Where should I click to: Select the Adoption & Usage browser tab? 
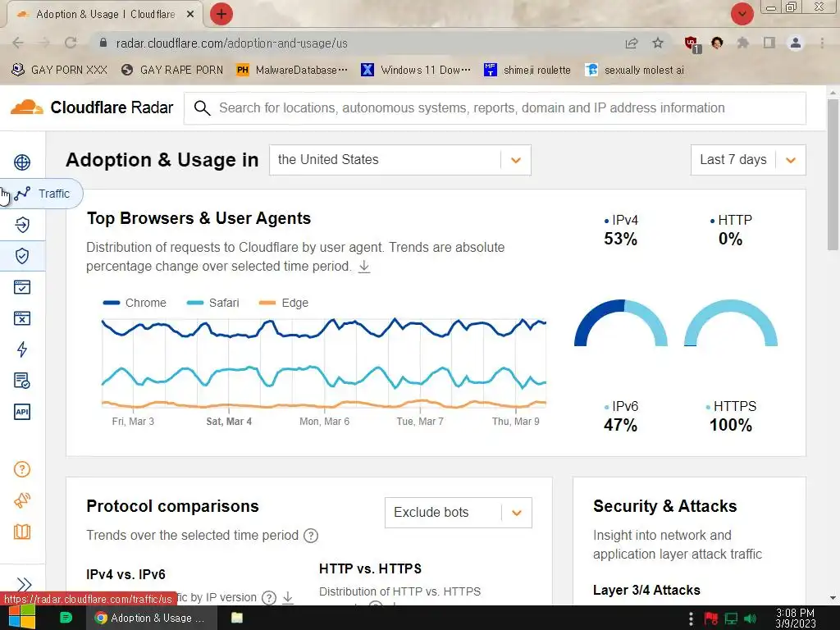pos(104,15)
